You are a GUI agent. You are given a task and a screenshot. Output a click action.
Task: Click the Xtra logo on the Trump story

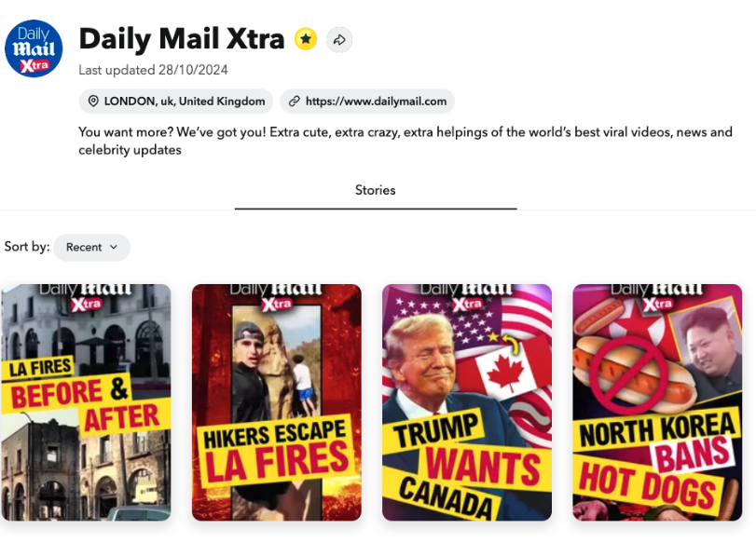[467, 304]
